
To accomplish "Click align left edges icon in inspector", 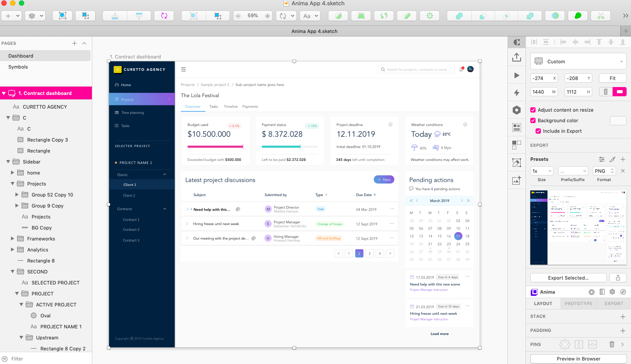I will click(563, 42).
